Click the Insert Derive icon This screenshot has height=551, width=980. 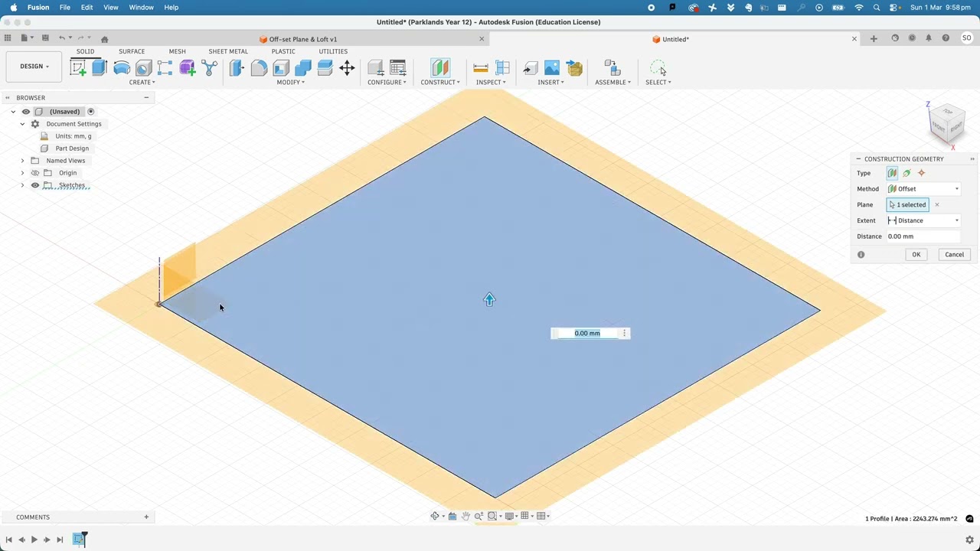[x=530, y=68]
